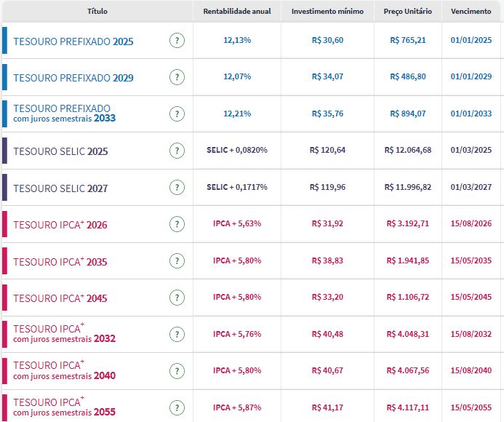Click maturity date 01/01/2025
This screenshot has height=422, width=504.
click(x=471, y=40)
